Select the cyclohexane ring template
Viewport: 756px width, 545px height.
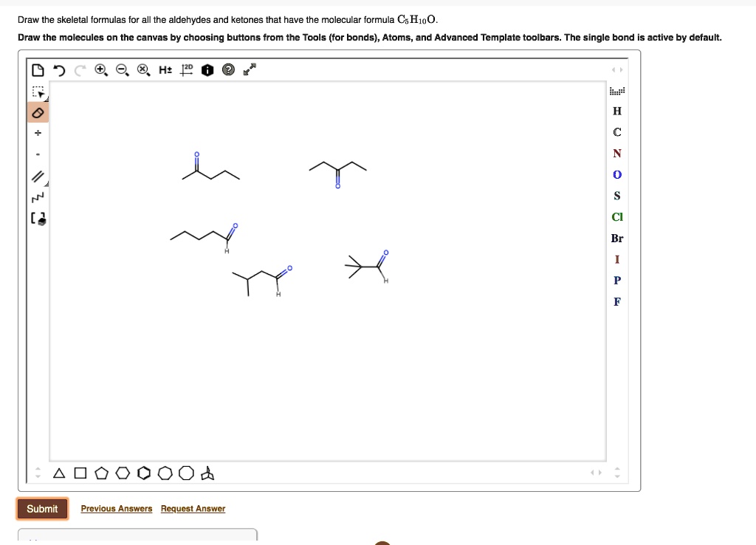coord(123,473)
